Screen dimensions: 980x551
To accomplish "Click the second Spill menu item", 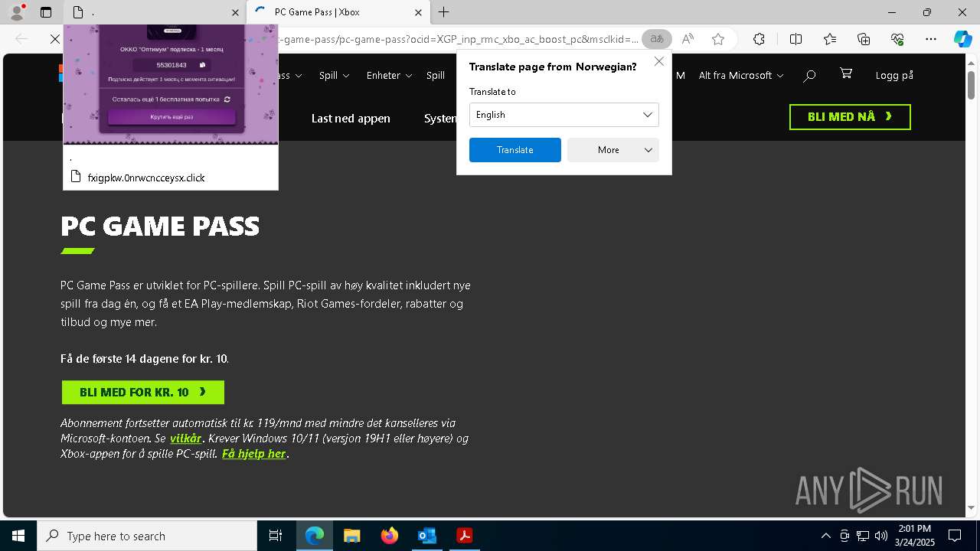I will [x=436, y=76].
